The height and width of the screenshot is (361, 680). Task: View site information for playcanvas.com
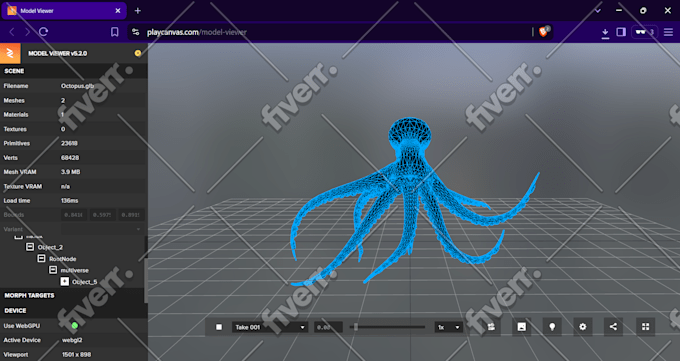coord(136,32)
